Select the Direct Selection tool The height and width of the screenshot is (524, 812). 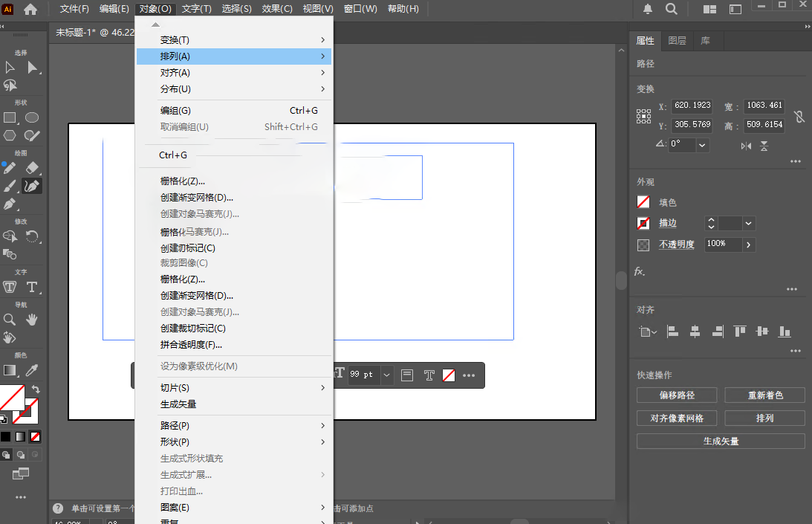click(x=32, y=68)
